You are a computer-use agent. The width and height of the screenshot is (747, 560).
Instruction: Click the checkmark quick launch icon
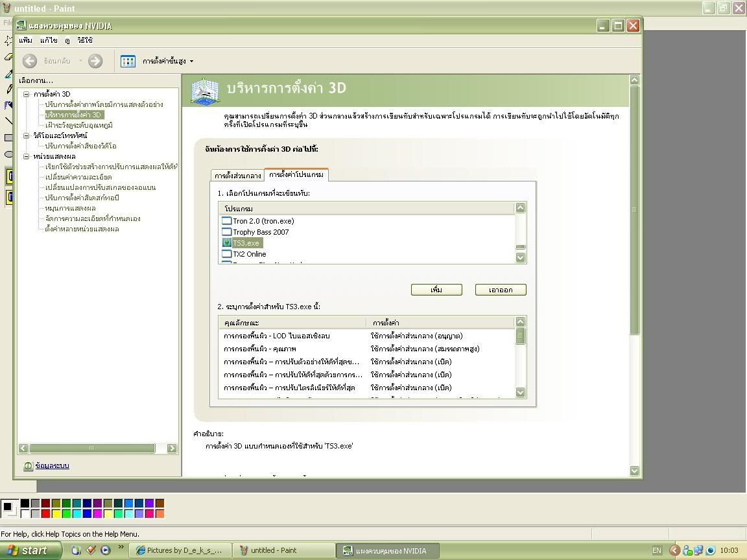[91, 550]
